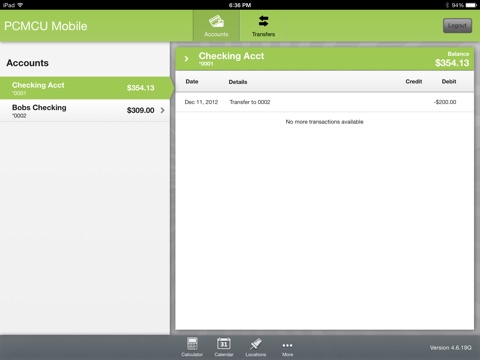Tap the Logout button

coord(457,26)
